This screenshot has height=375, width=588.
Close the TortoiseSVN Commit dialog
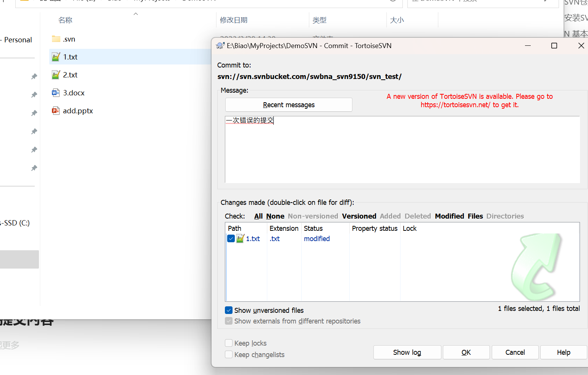[x=581, y=46]
